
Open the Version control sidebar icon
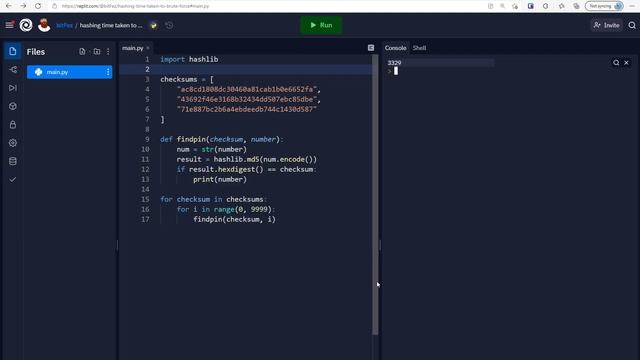click(x=13, y=69)
